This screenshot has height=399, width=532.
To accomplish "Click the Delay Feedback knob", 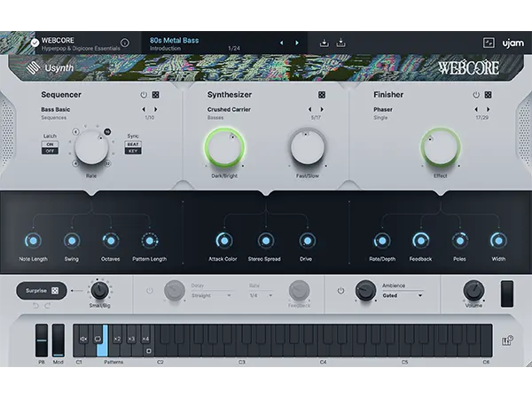I will [299, 291].
